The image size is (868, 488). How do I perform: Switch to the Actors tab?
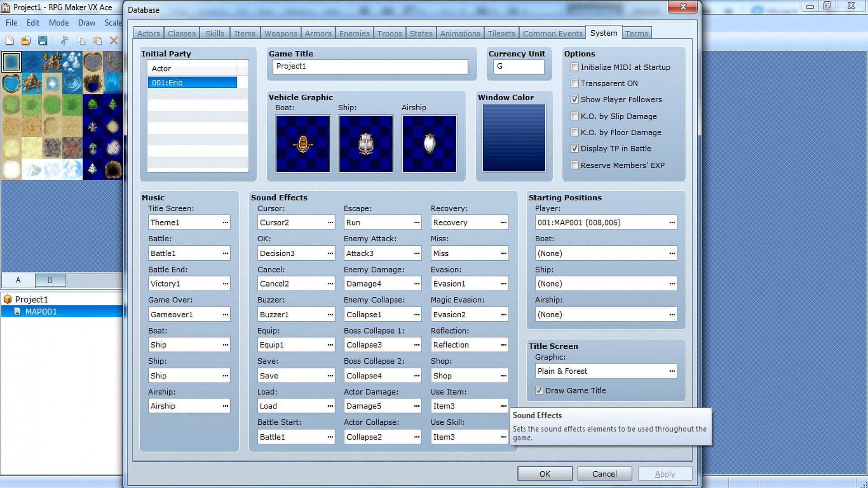(x=148, y=33)
